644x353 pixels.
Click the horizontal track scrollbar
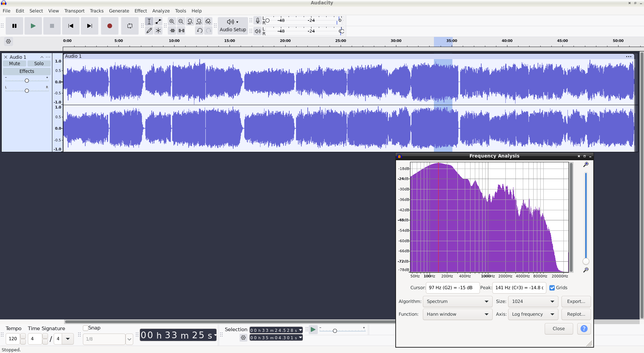coord(230,321)
